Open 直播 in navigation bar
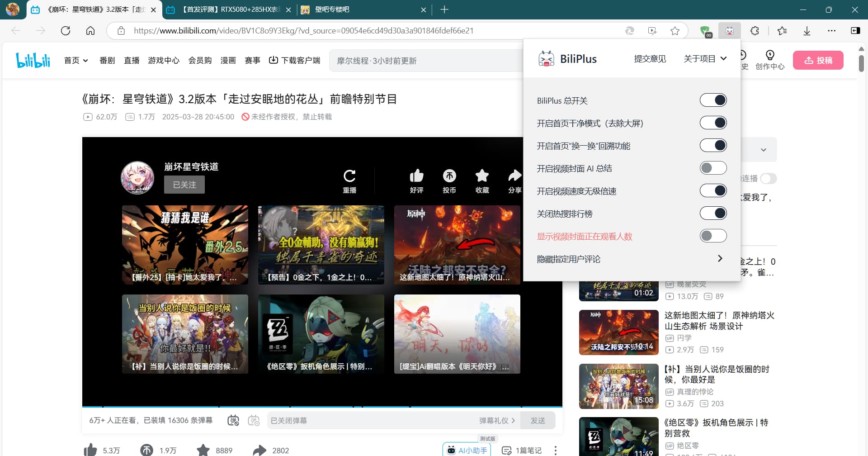 tap(132, 60)
